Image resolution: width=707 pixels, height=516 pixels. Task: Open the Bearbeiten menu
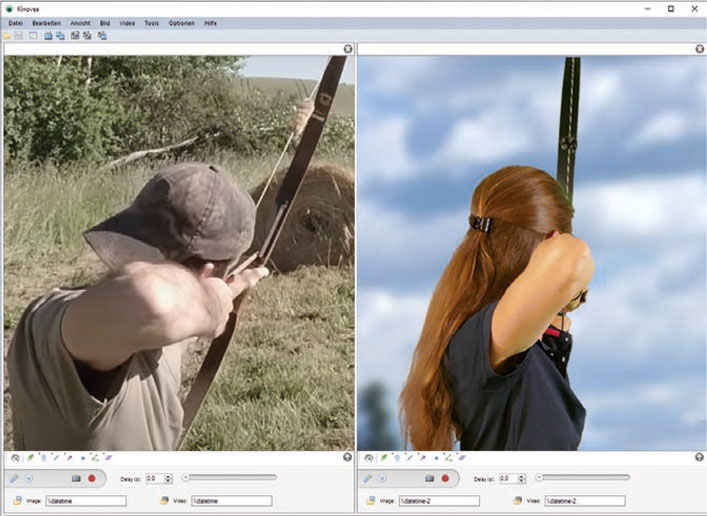coord(47,21)
